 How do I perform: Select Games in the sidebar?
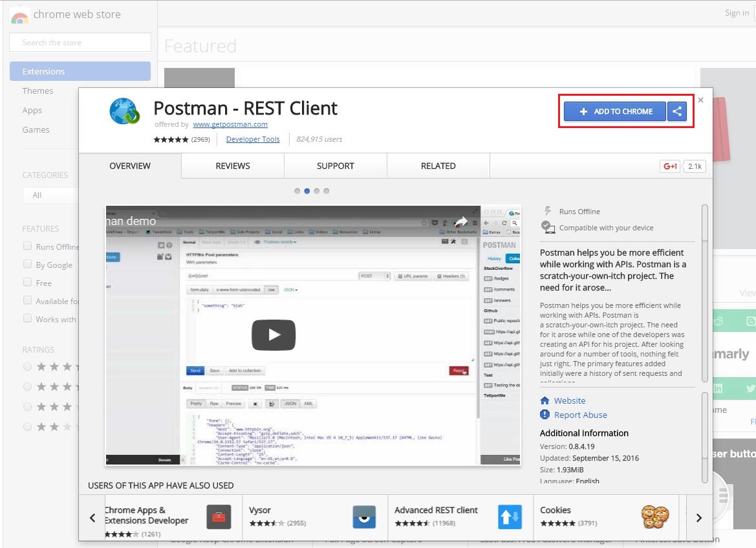[x=36, y=130]
